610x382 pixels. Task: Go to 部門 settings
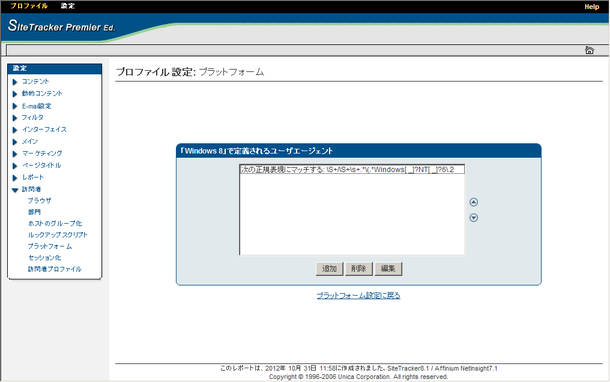[34, 212]
